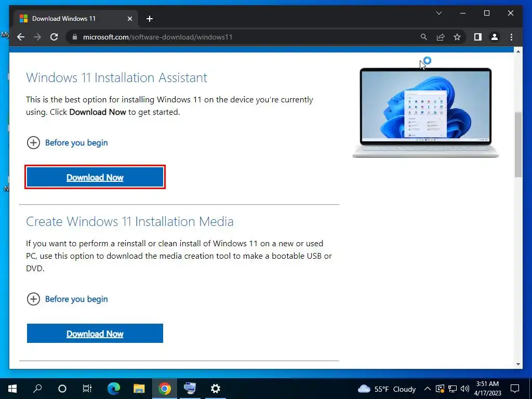Open a new browser tab

(x=150, y=19)
